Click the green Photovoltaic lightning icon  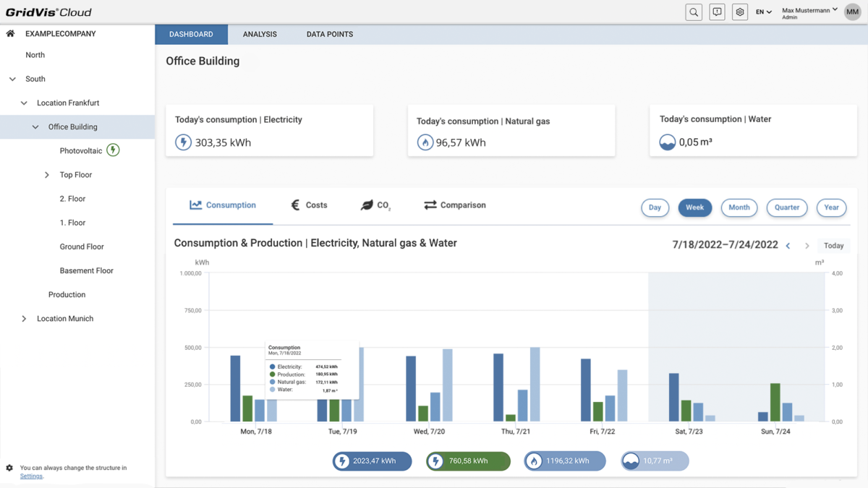click(x=113, y=150)
